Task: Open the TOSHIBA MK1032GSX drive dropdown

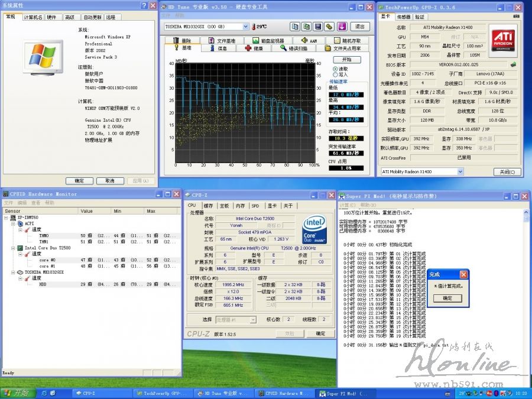Action: [245, 27]
